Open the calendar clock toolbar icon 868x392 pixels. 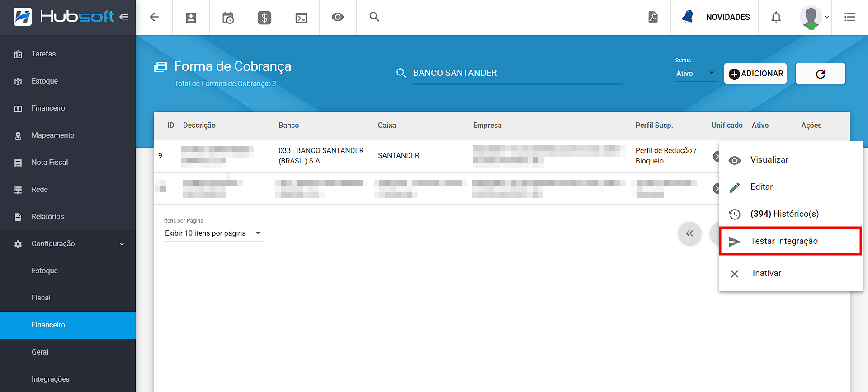[228, 18]
